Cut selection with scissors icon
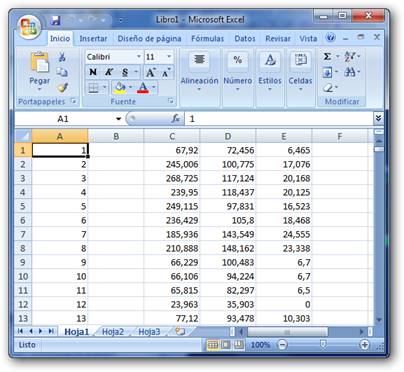Image resolution: width=404 pixels, height=372 pixels. pos(62,57)
